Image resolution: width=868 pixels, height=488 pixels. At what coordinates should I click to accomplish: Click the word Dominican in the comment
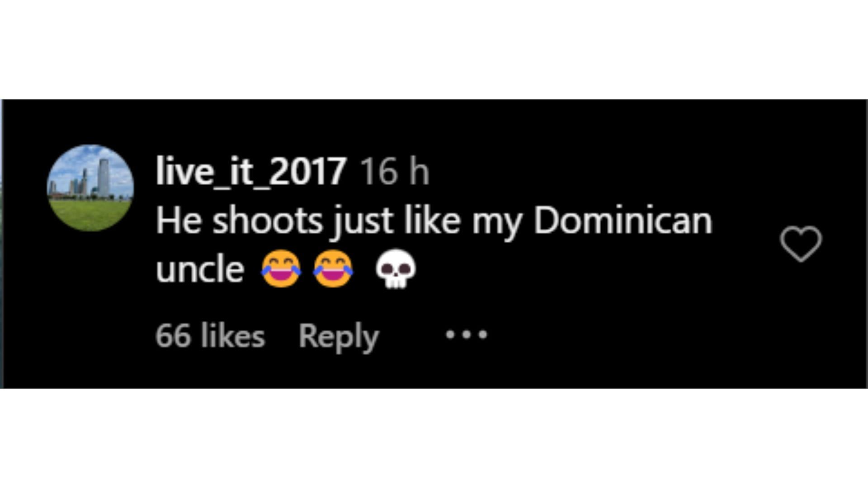pos(623,221)
